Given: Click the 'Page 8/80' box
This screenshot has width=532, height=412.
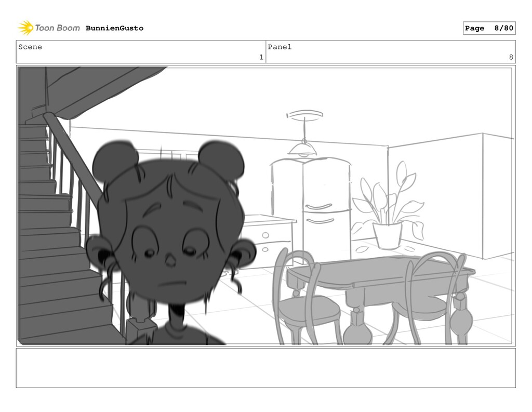Looking at the screenshot, I should coord(489,28).
